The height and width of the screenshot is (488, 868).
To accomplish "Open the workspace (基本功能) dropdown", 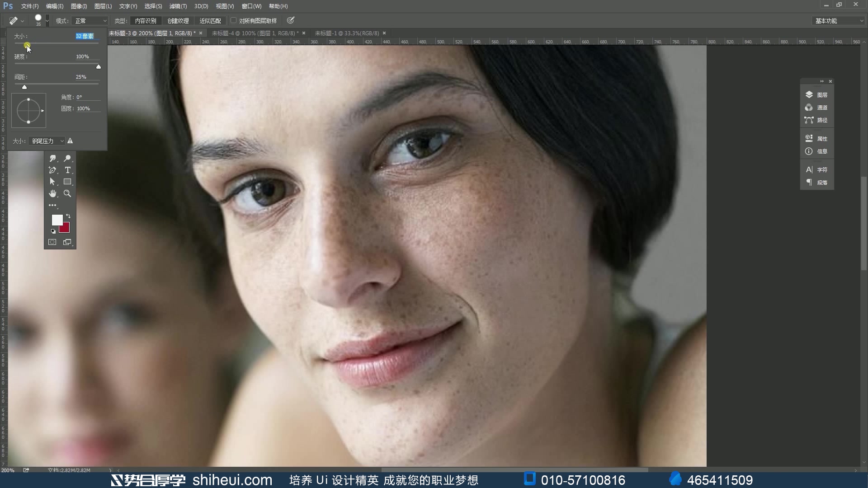I will tap(838, 21).
